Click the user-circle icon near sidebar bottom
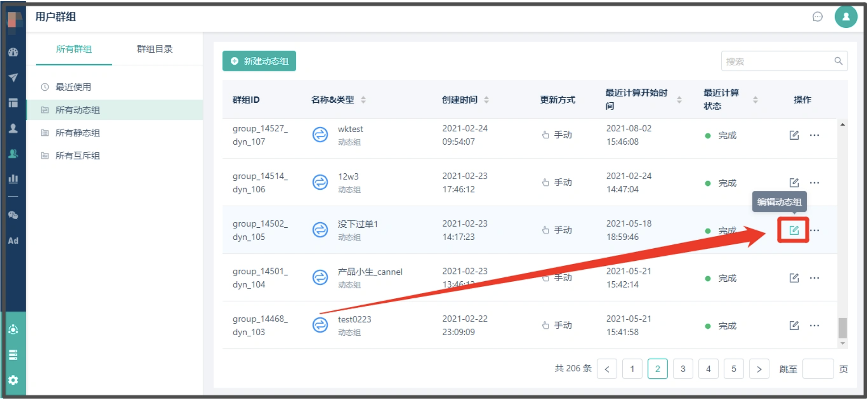The width and height of the screenshot is (868, 399). pyautogui.click(x=13, y=329)
